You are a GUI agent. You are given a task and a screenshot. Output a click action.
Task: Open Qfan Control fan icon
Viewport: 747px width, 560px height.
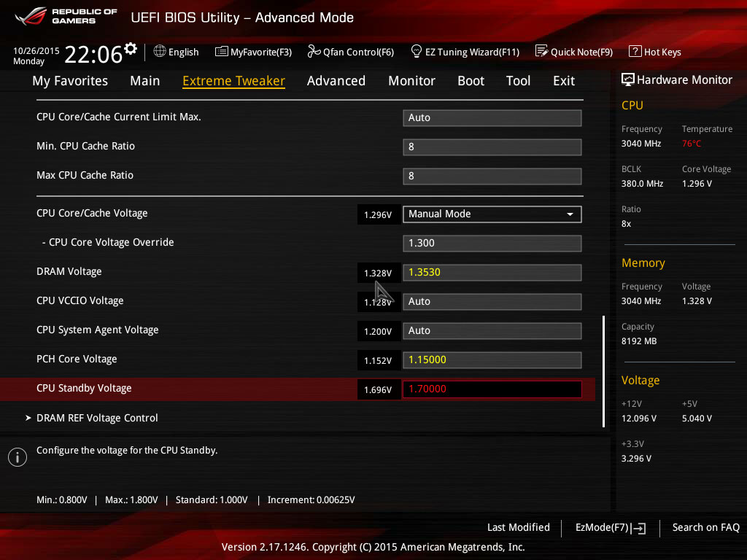pyautogui.click(x=314, y=51)
